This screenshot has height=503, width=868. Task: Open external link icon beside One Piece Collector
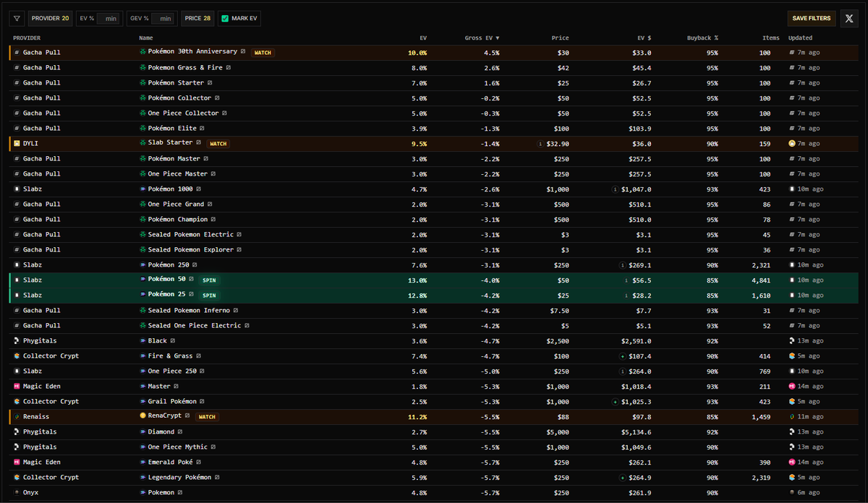click(x=224, y=113)
